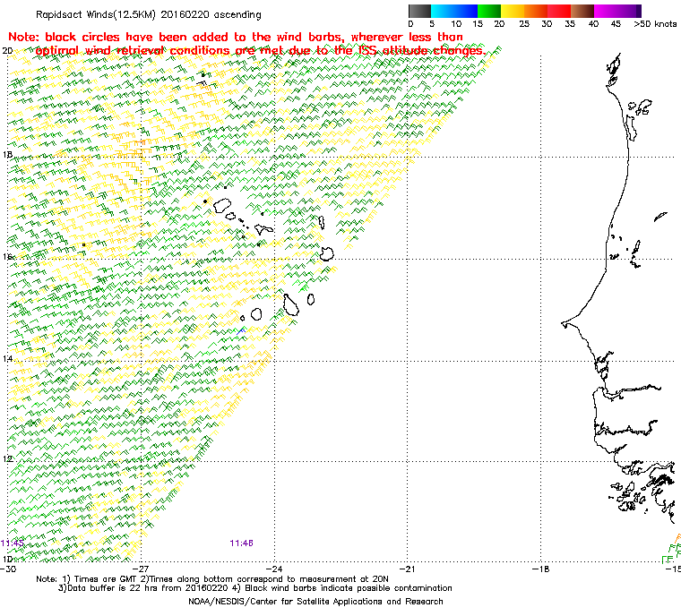Viewport: 681px width, 616px height.
Task: Click the "25" legend scale label
Action: click(x=524, y=24)
